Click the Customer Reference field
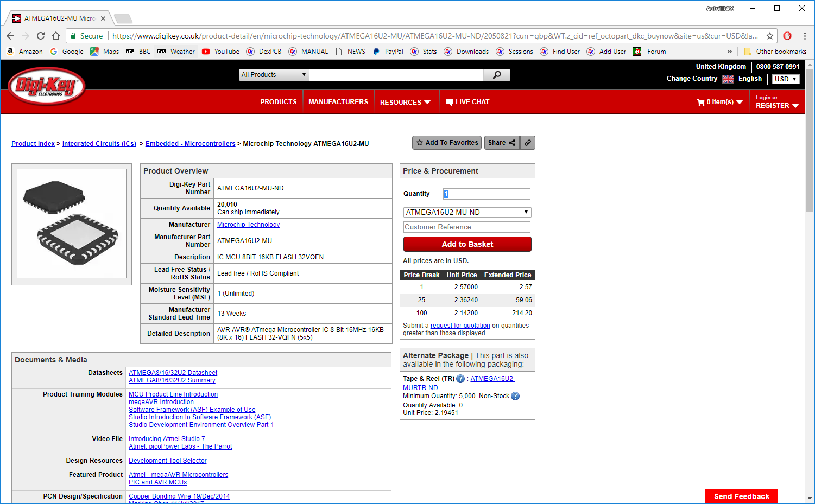815x504 pixels. pyautogui.click(x=467, y=227)
